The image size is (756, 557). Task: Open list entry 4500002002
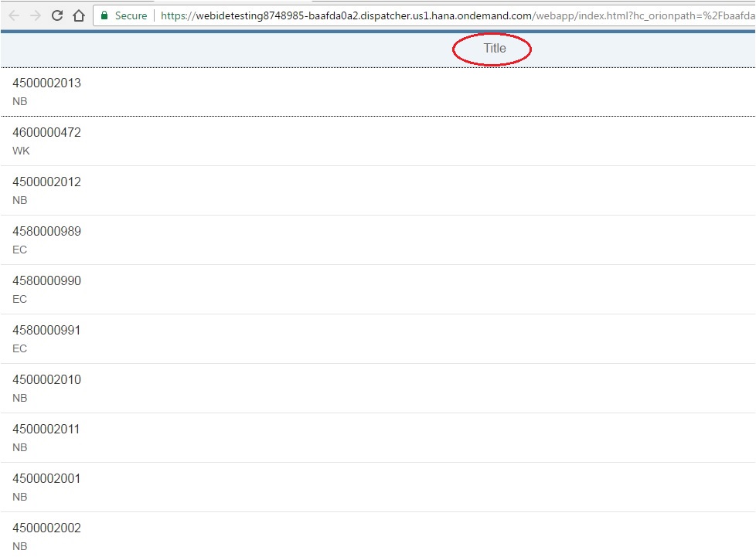click(378, 535)
